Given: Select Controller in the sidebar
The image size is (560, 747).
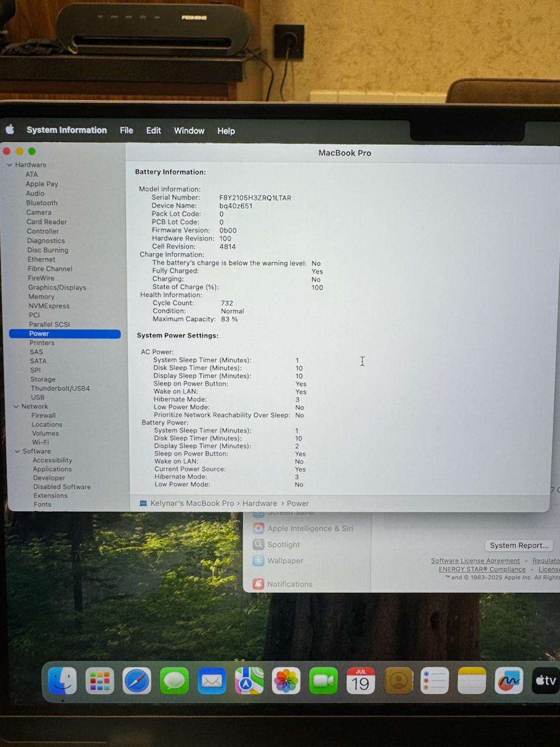Looking at the screenshot, I should coord(43,231).
